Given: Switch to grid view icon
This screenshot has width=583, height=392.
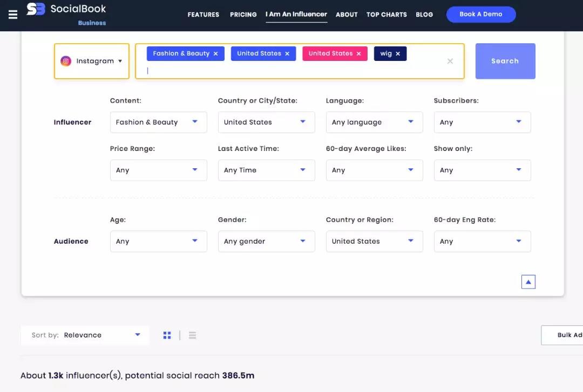Looking at the screenshot, I should pos(167,335).
